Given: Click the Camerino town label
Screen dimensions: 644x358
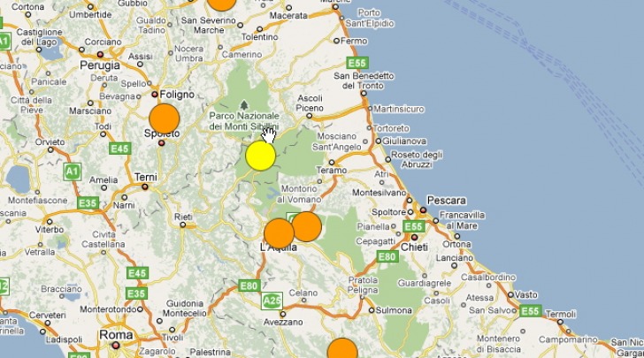Looking at the screenshot, I should click(241, 54).
